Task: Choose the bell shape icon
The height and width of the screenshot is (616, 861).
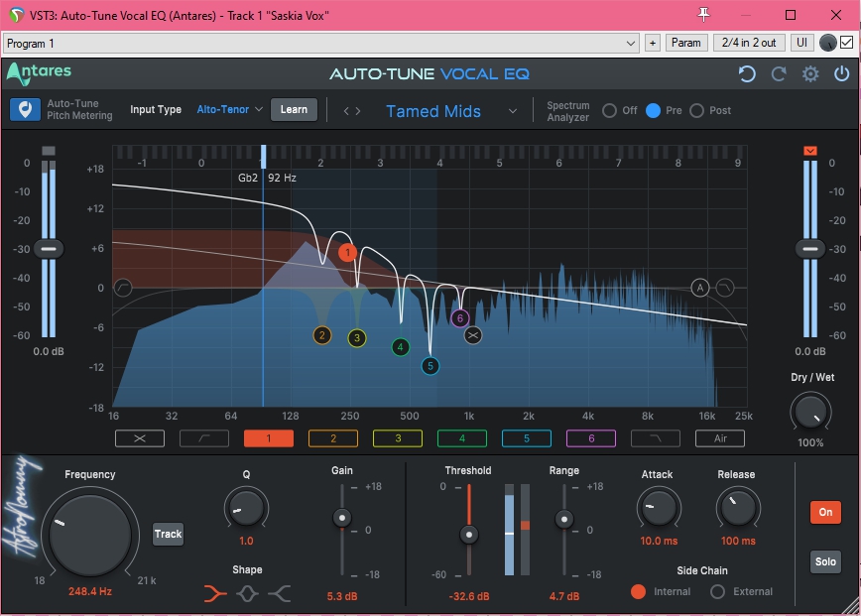Action: click(247, 593)
